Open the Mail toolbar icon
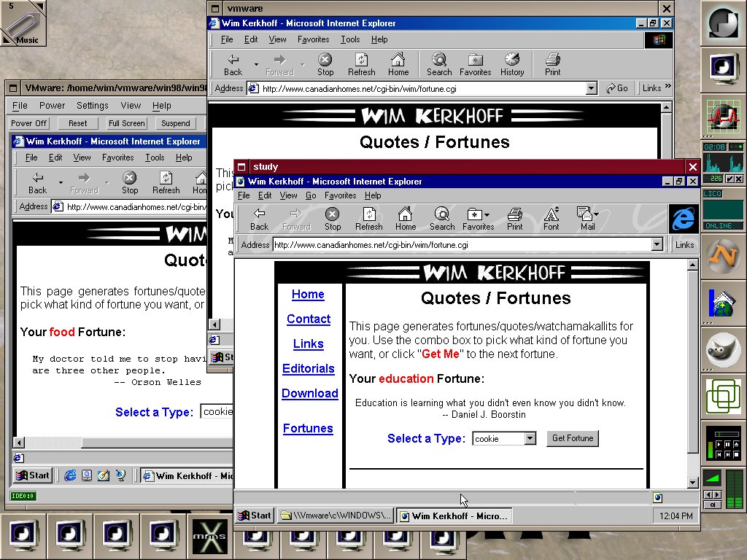This screenshot has height=560, width=747. 585,217
